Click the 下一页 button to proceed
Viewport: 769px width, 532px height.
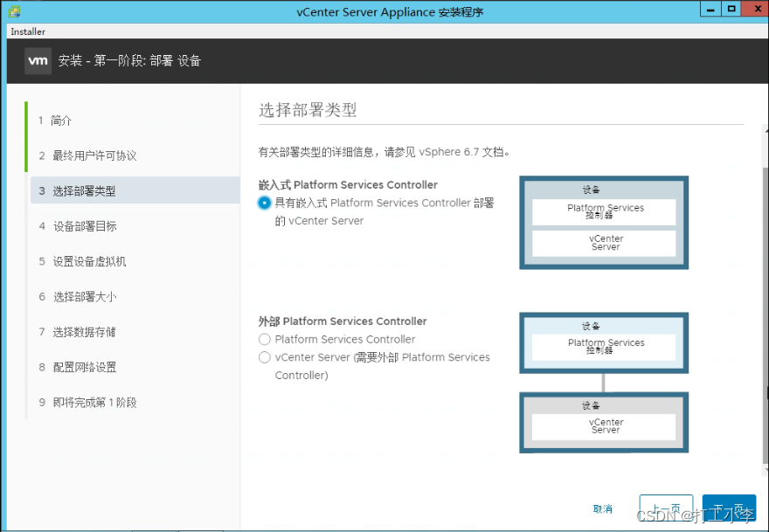[x=729, y=508]
